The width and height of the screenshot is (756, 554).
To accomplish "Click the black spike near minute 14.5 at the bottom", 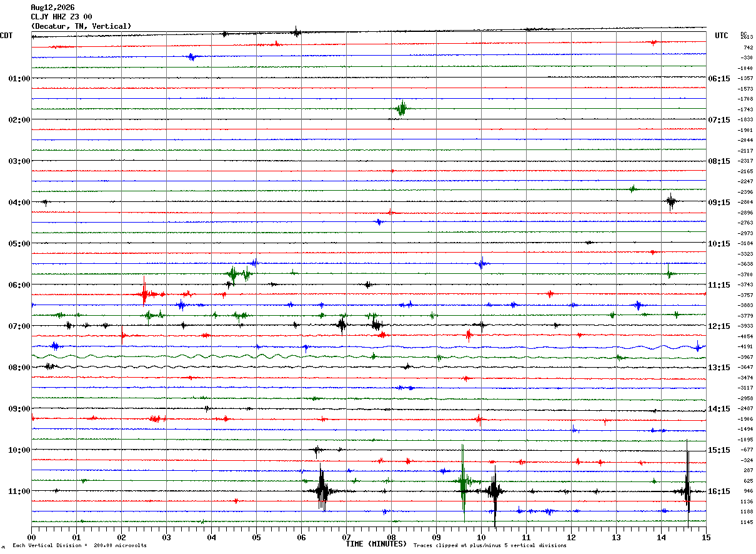I will click(687, 488).
